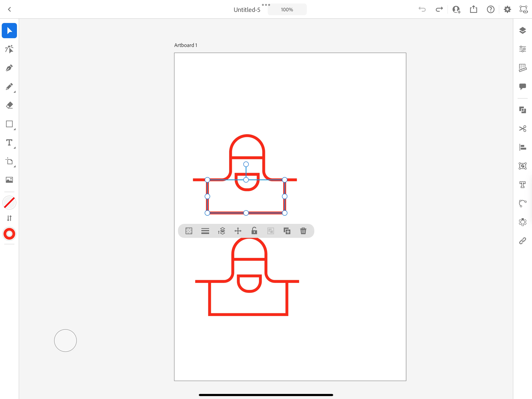Open the stroke weight menu in the floating toolbar

205,231
